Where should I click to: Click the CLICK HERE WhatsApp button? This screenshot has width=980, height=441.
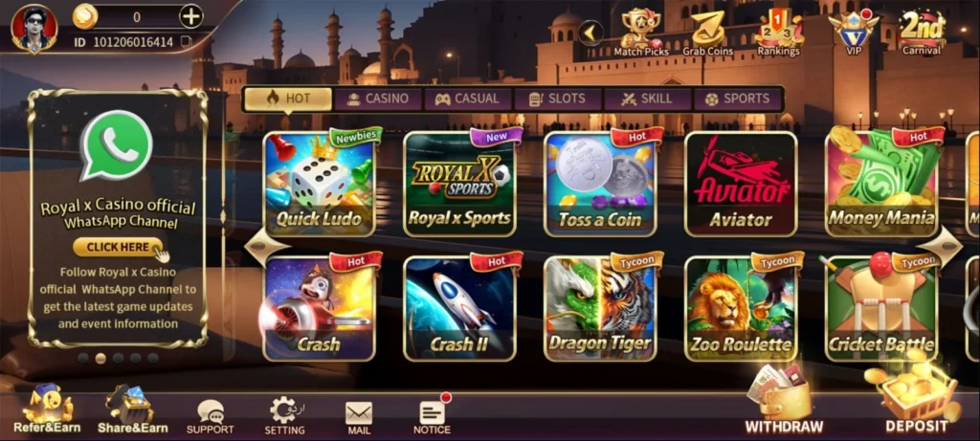(118, 248)
